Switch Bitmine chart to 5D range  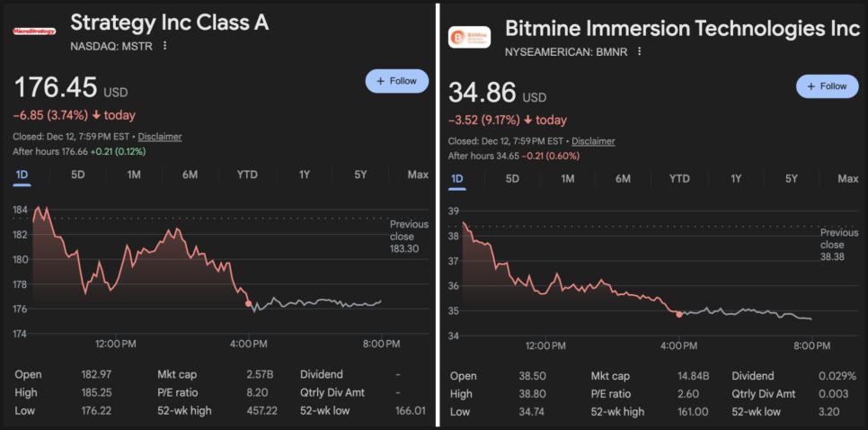coord(512,179)
